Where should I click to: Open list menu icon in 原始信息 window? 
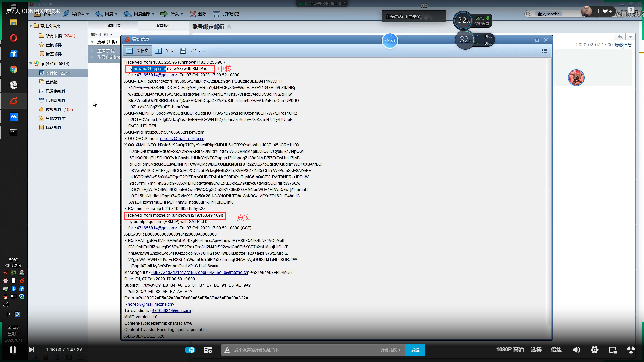[545, 51]
